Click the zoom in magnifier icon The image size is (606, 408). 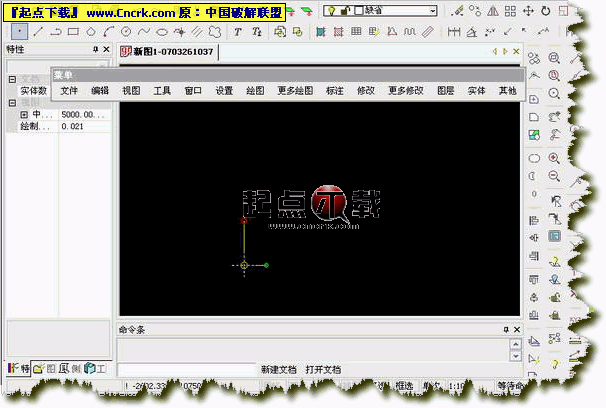point(554,158)
